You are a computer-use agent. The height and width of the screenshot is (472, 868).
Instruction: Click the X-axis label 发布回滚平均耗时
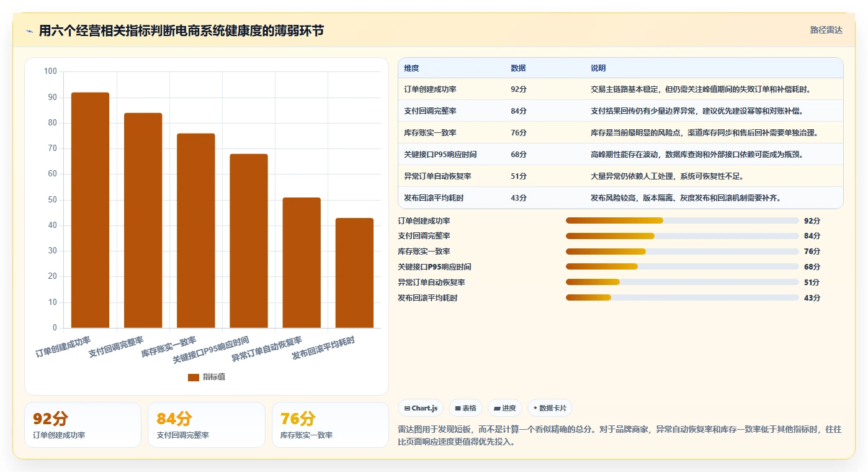[323, 348]
